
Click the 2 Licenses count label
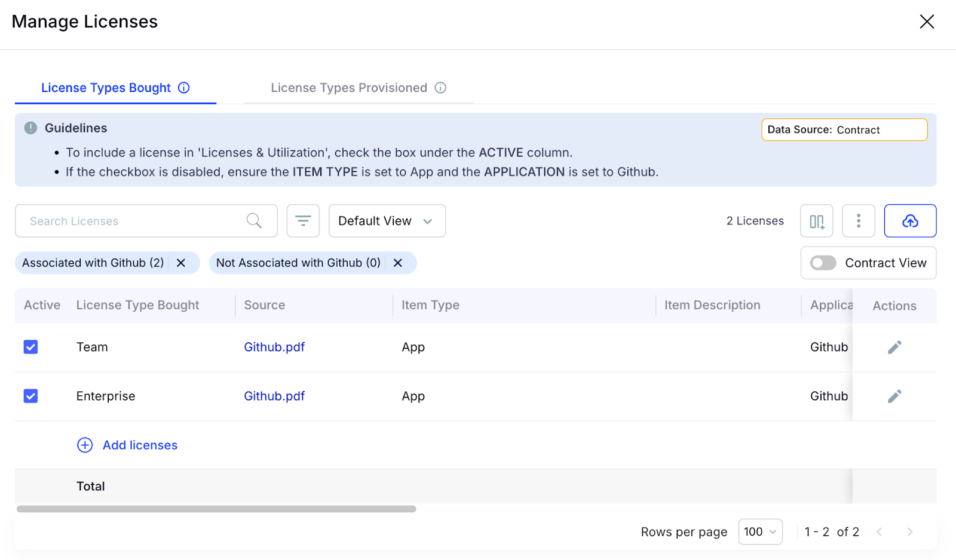tap(755, 221)
